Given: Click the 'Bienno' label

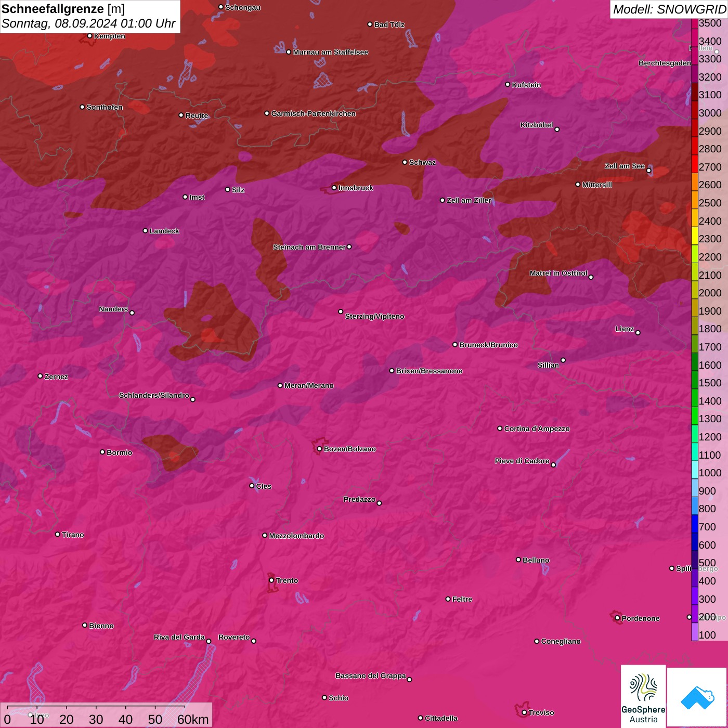Looking at the screenshot, I should pyautogui.click(x=101, y=626).
